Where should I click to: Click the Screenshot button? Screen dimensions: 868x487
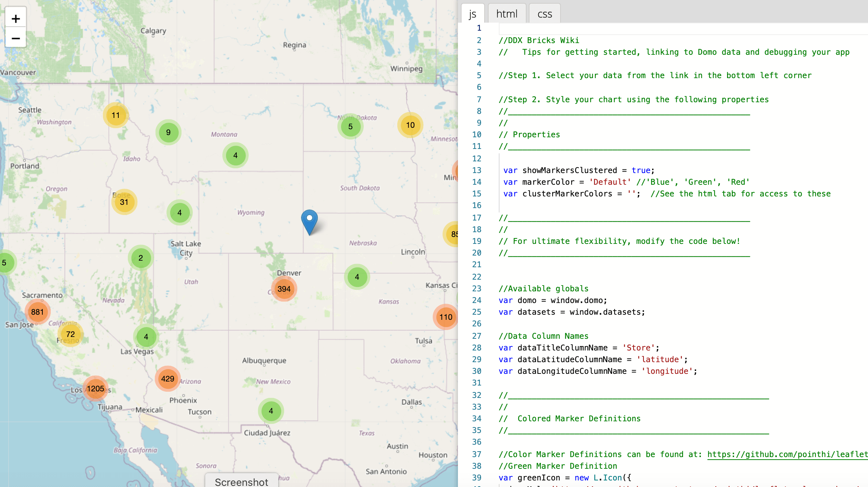pos(241,482)
